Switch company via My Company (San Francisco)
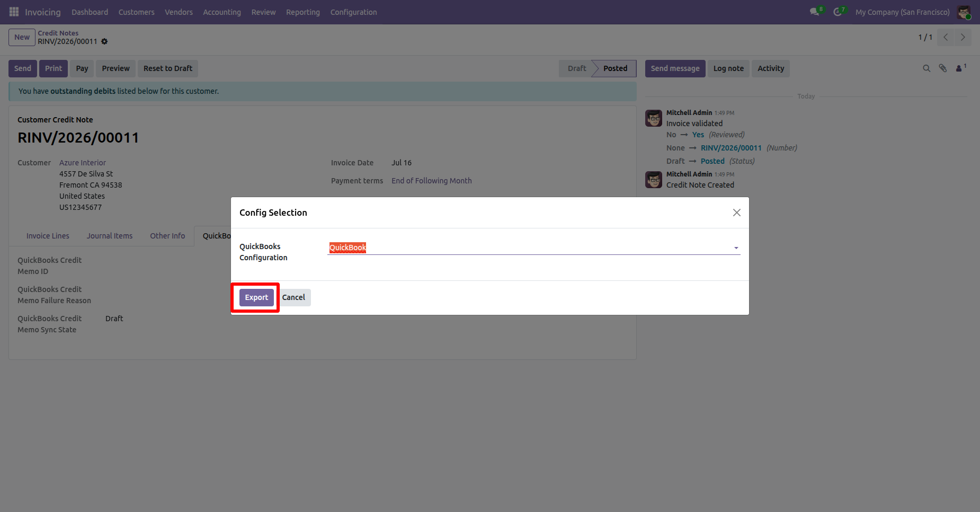Image resolution: width=980 pixels, height=512 pixels. tap(903, 12)
